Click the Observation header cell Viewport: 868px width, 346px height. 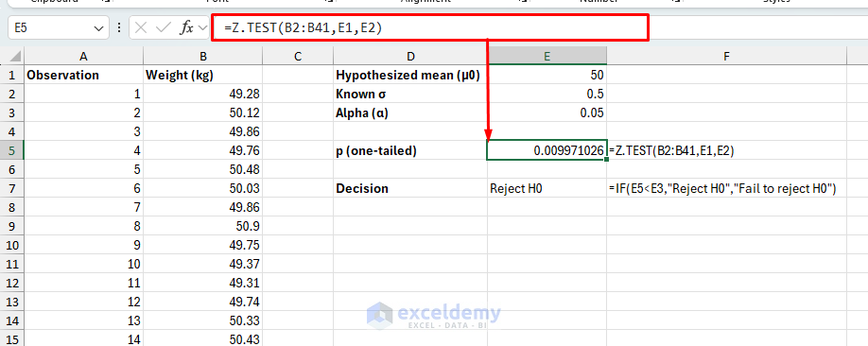click(83, 76)
